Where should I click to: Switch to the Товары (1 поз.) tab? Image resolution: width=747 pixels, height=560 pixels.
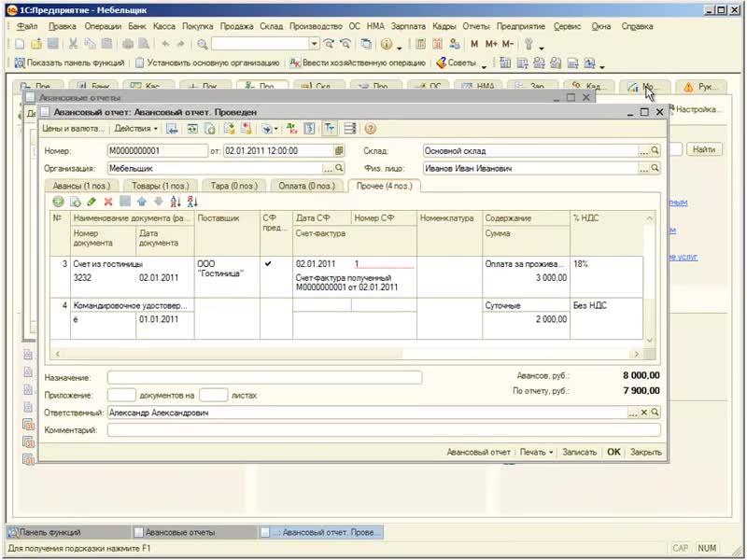[162, 186]
